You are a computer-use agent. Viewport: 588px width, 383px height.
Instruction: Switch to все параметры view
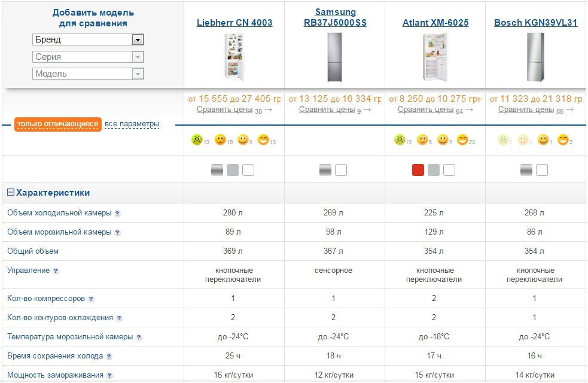tap(132, 124)
